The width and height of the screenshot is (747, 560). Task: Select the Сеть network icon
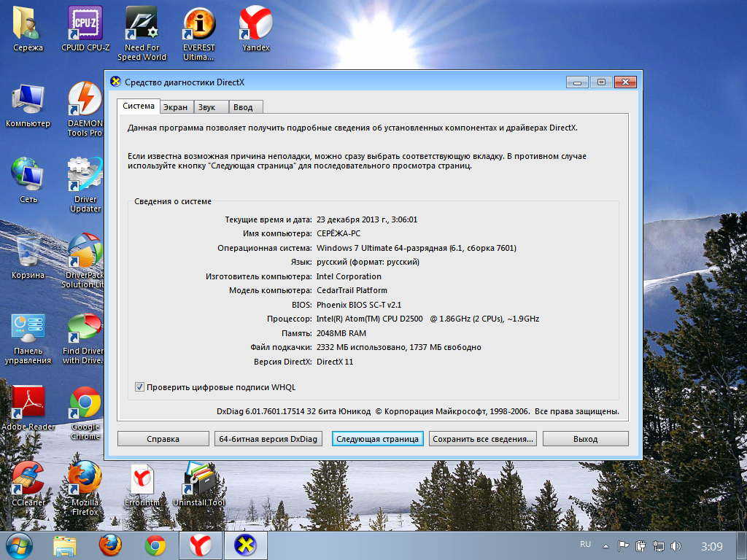[28, 181]
